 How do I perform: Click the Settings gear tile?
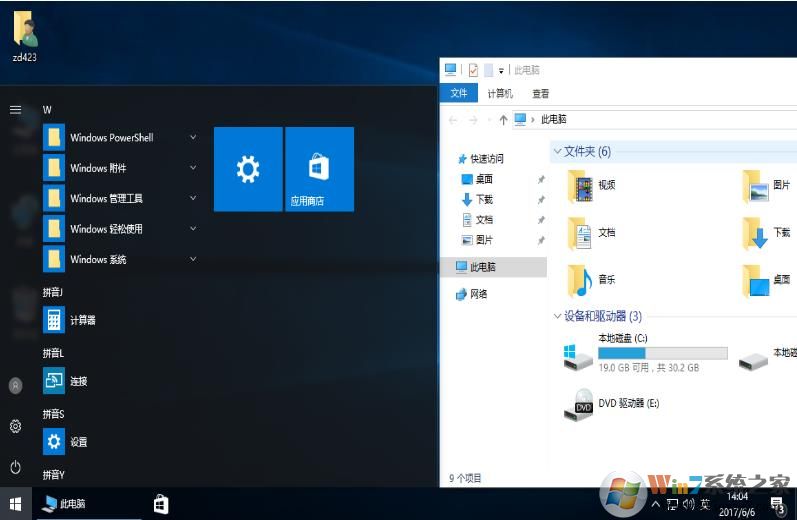point(248,169)
